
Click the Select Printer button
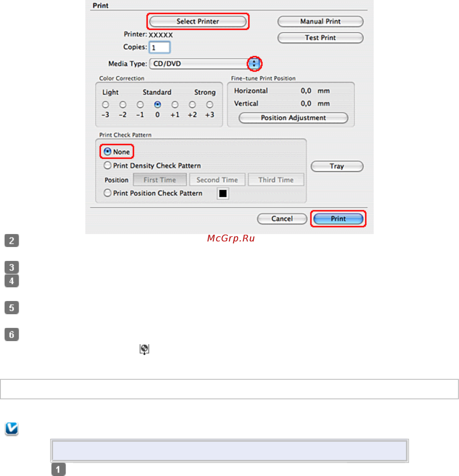click(x=198, y=21)
